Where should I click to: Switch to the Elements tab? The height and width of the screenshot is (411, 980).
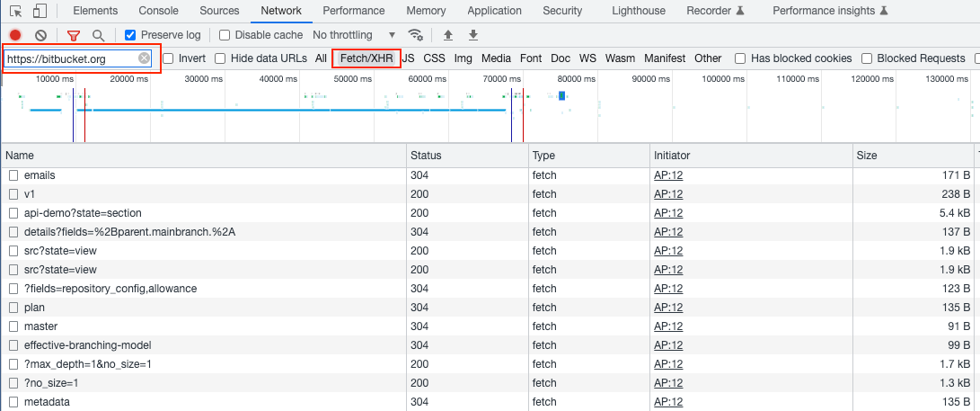click(95, 11)
